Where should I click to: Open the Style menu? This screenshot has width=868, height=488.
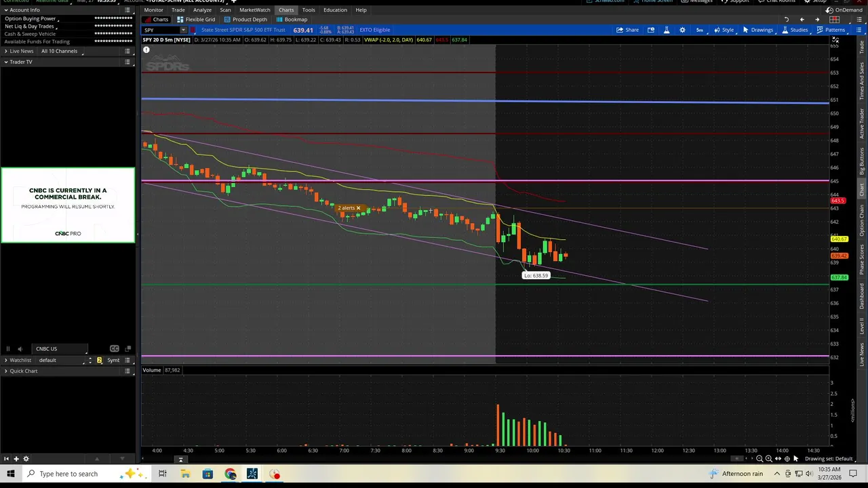[724, 30]
